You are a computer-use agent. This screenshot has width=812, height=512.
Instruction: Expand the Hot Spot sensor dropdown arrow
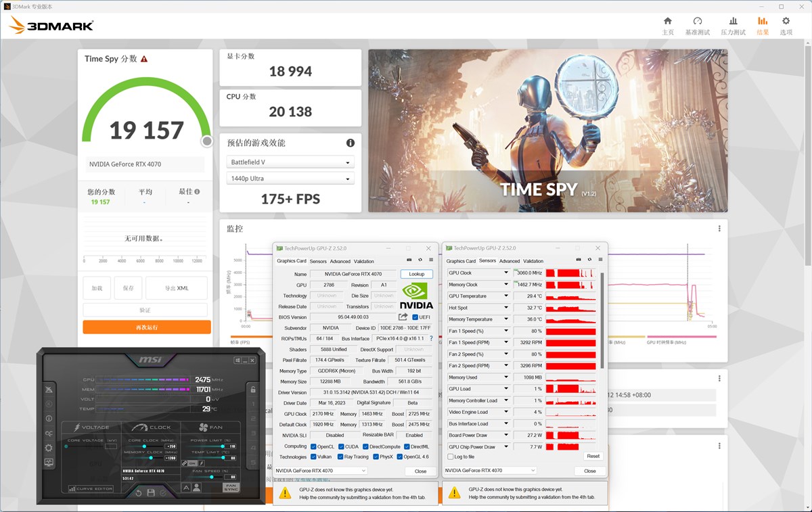[x=505, y=308]
